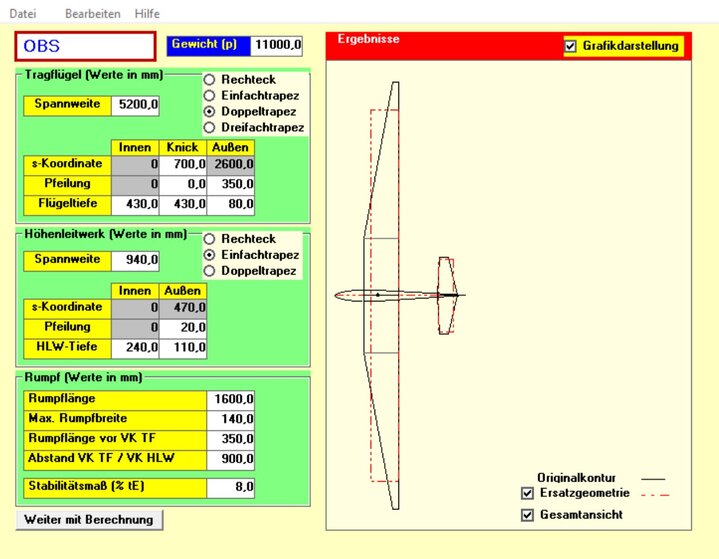The width and height of the screenshot is (719, 559).
Task: Uncheck the Grafikdarstellung checkbox
Action: [571, 46]
